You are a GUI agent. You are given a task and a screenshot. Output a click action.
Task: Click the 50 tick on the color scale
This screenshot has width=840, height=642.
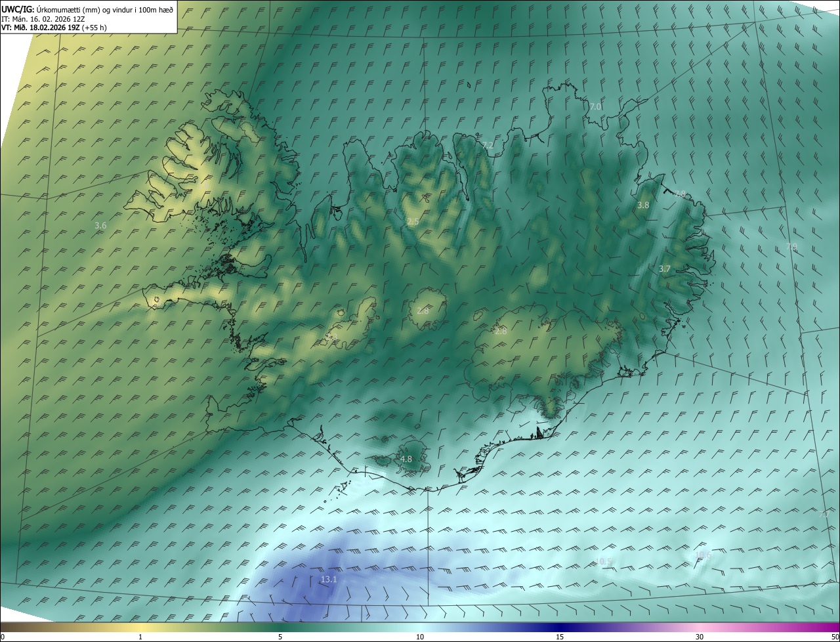[835, 637]
